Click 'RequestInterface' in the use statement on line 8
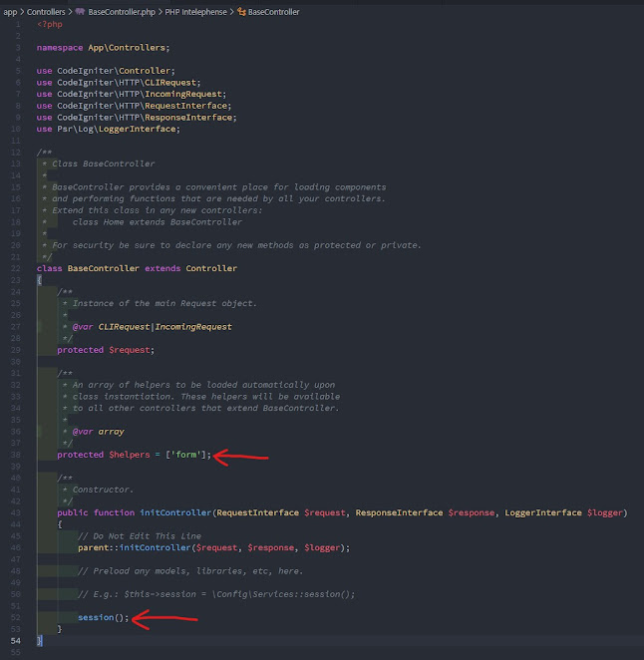Image resolution: width=644 pixels, height=660 pixels. point(185,106)
